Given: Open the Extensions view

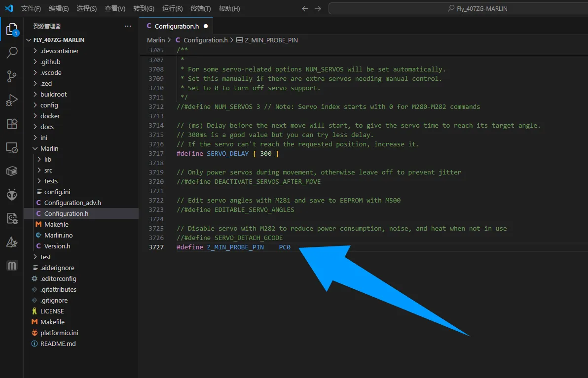Looking at the screenshot, I should click(x=12, y=124).
